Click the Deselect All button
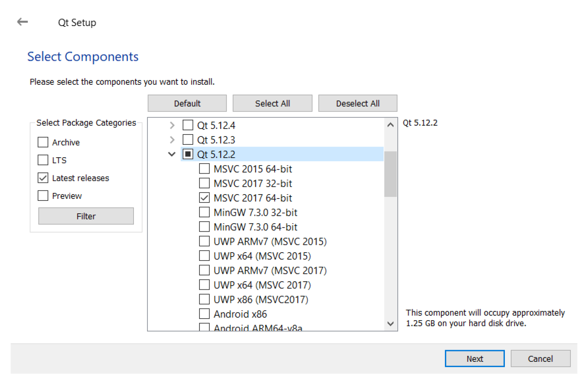Image resolution: width=588 pixels, height=381 pixels. click(x=358, y=103)
